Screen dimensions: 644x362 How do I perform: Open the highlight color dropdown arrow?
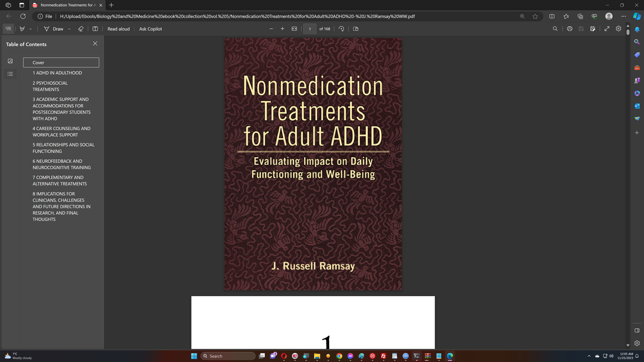coord(30,29)
